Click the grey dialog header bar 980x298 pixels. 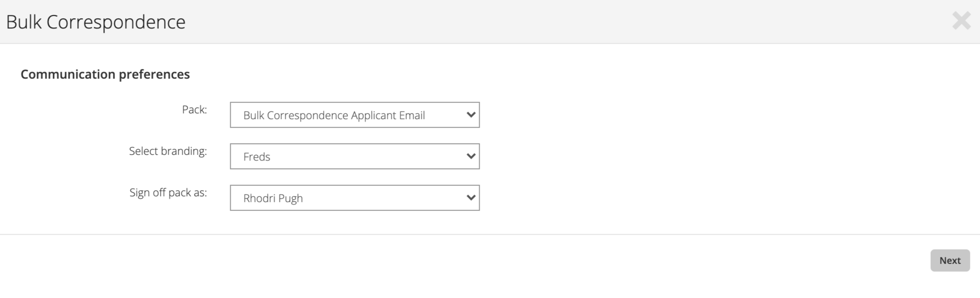[x=531, y=22]
